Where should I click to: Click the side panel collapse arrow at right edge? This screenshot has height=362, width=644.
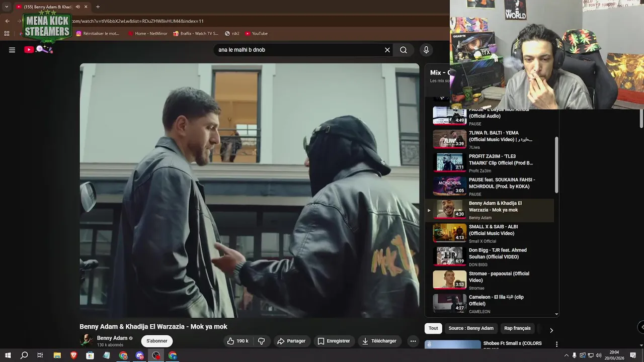[x=641, y=327]
